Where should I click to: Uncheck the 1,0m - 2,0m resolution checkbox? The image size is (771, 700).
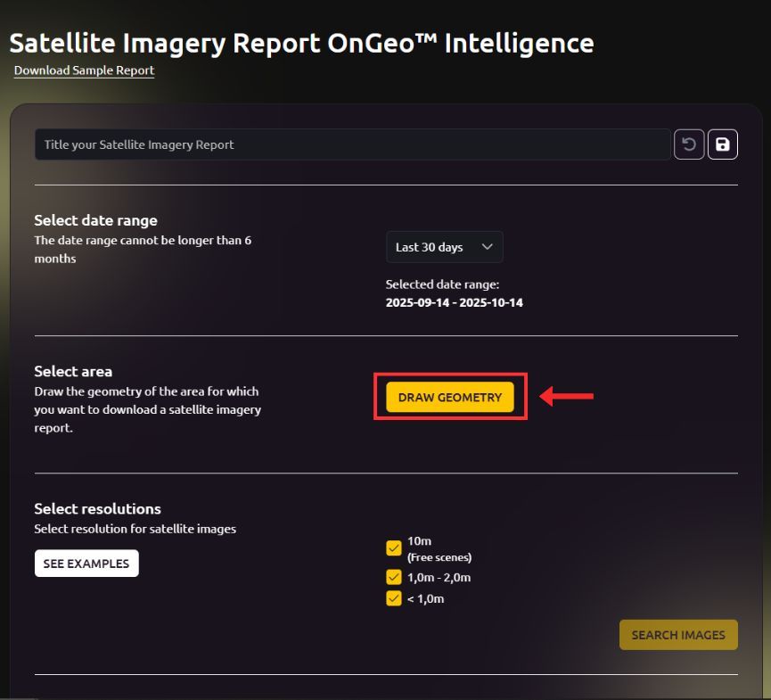click(394, 577)
